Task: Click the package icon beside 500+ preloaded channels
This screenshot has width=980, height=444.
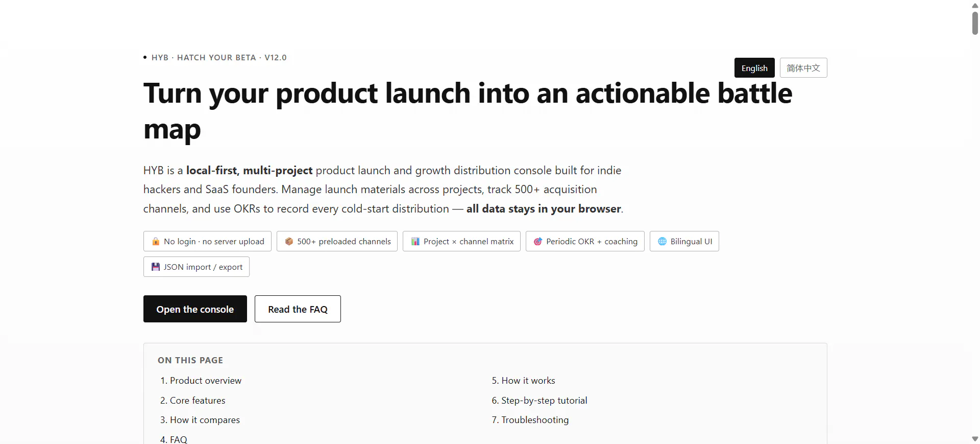Action: click(x=289, y=241)
